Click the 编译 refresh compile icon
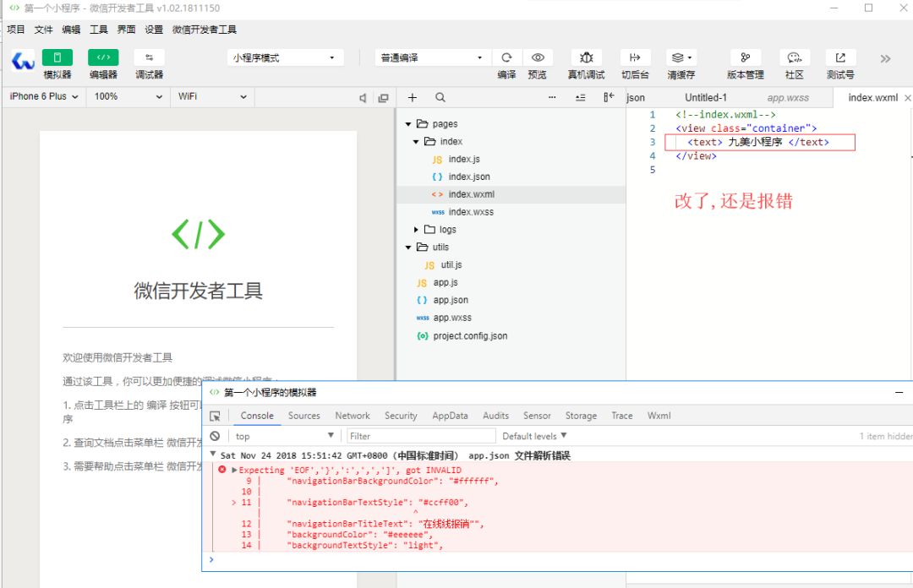 pos(506,57)
